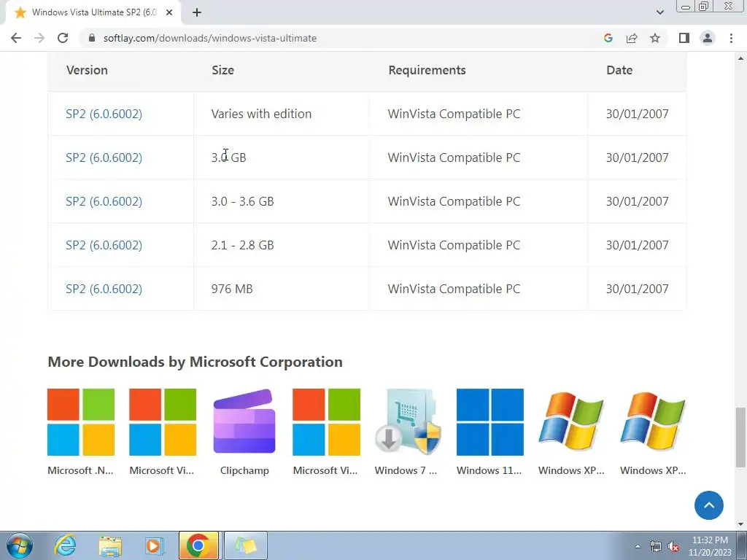Click the scrollbar up arrow
This screenshot has width=747, height=560.
click(740, 58)
